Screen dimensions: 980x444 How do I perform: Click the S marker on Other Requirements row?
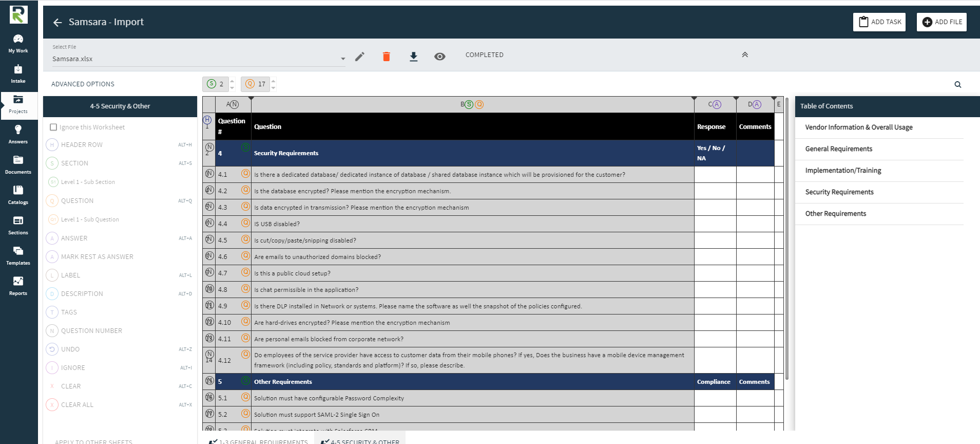tap(246, 381)
